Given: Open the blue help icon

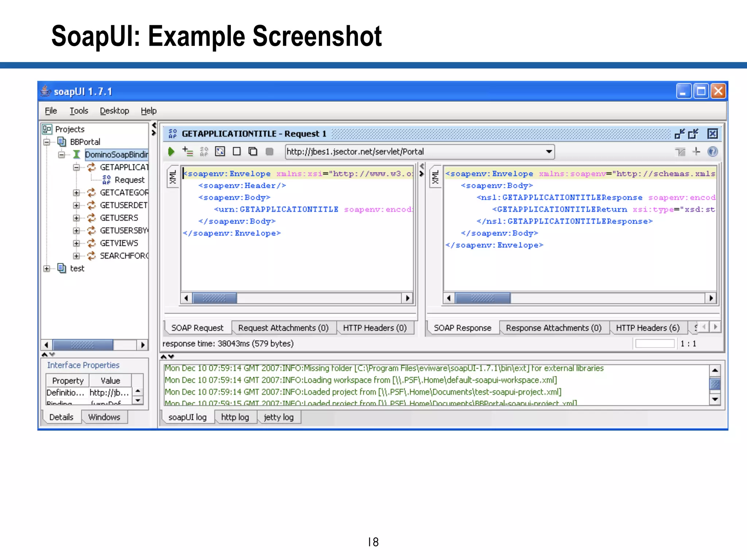Looking at the screenshot, I should click(712, 151).
